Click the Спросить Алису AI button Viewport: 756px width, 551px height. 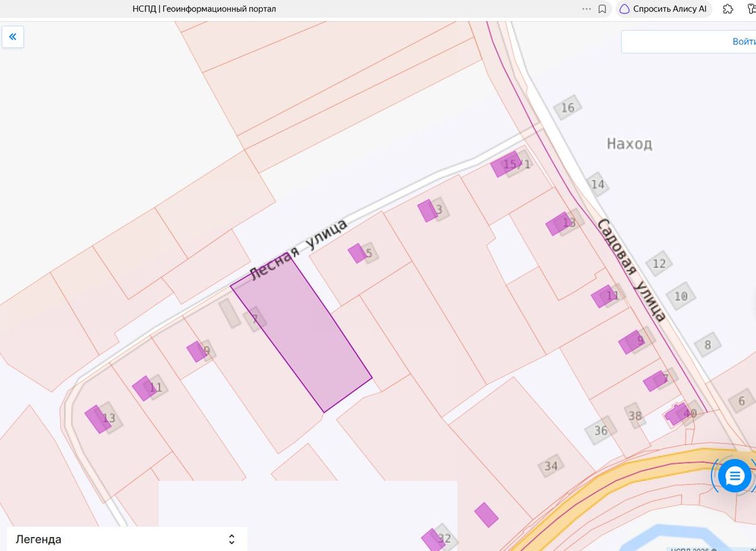(x=663, y=9)
